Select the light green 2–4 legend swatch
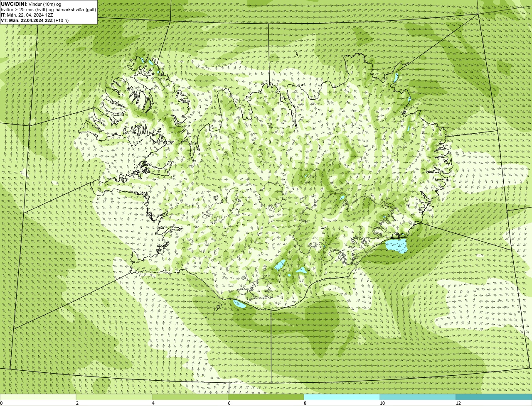Image resolution: width=532 pixels, height=406 pixels. 114,397
